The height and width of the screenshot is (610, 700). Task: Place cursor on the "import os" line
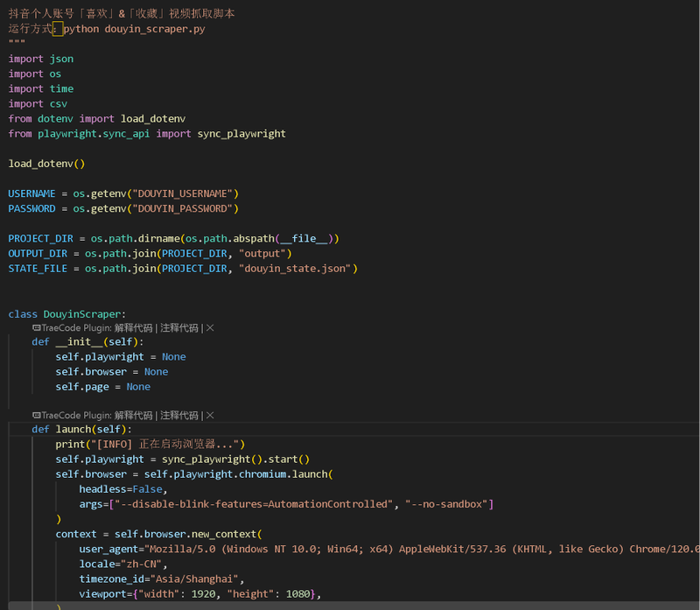(x=35, y=74)
